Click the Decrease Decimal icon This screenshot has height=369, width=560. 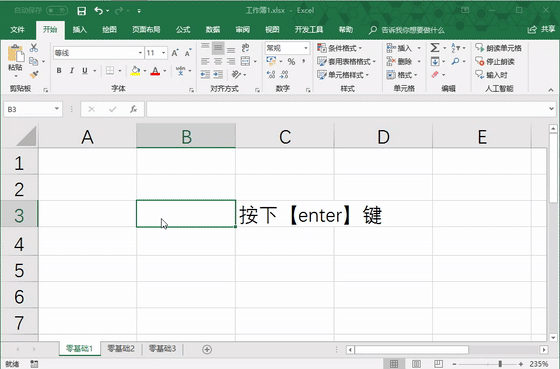click(x=284, y=74)
